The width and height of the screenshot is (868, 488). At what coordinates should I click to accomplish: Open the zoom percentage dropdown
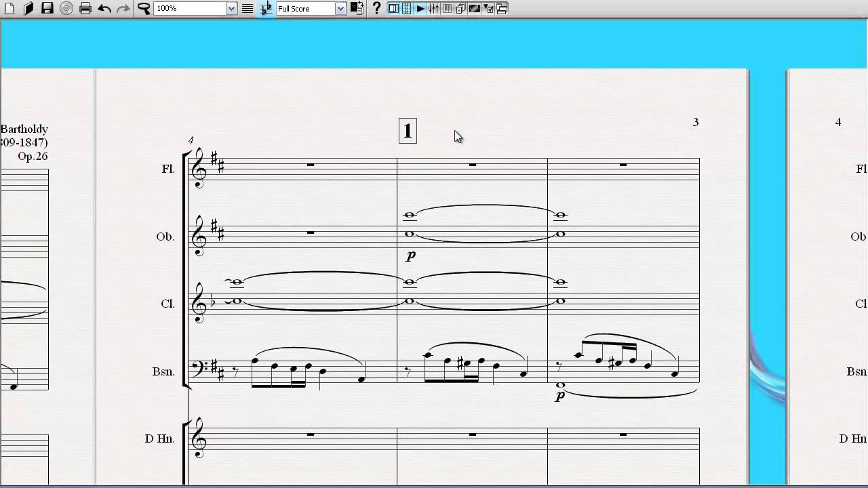[x=231, y=8]
